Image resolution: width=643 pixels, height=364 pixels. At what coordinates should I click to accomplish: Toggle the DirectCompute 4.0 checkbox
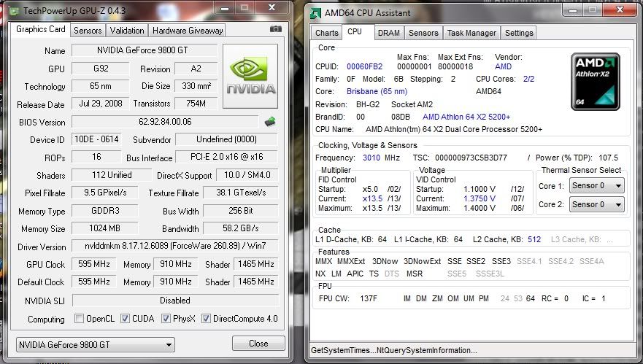[206, 319]
